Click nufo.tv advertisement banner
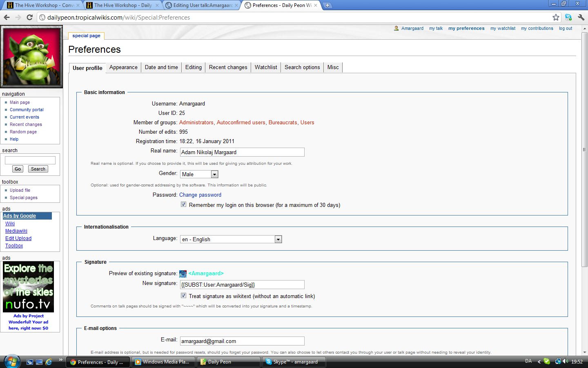Image resolution: width=588 pixels, height=368 pixels. click(x=29, y=287)
